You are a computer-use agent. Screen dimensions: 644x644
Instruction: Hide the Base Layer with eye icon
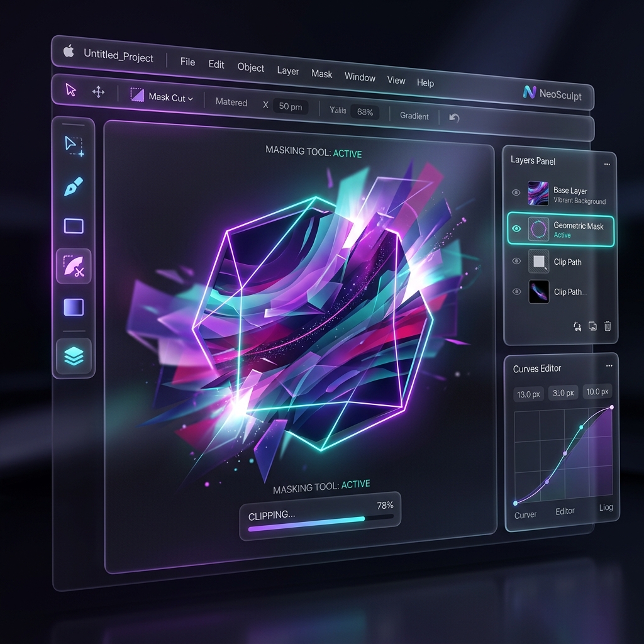[516, 192]
